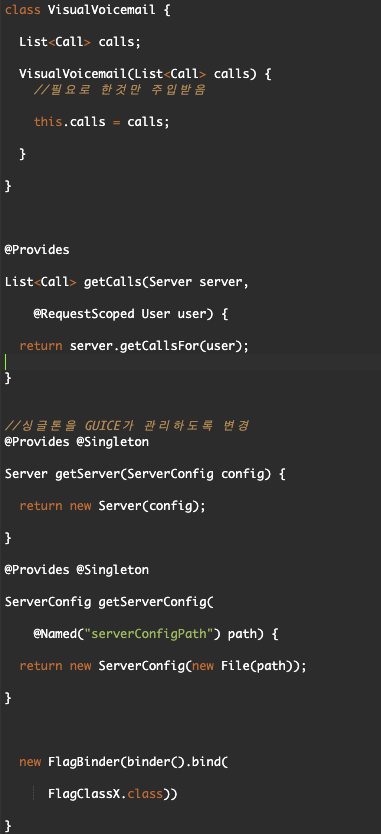Viewport: 381px width, 834px height.
Task: Click 'FlagClassX.class' argument
Action: 105,794
